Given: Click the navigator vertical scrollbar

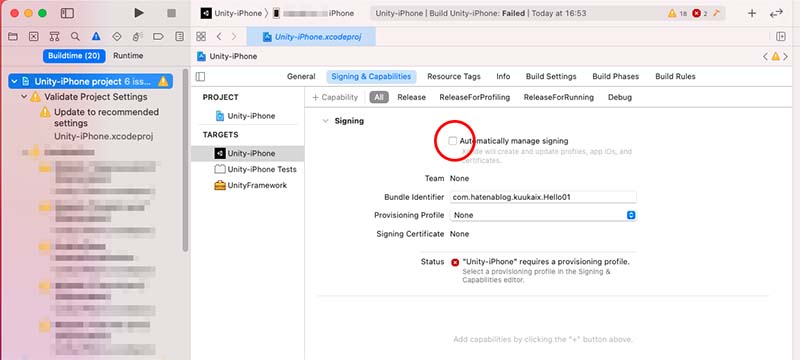Looking at the screenshot, I should pyautogui.click(x=185, y=160).
